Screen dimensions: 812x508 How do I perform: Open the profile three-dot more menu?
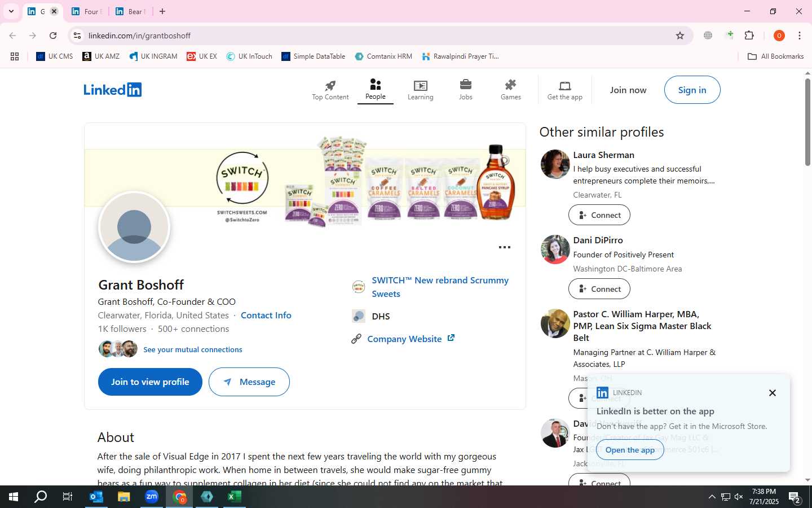point(505,247)
